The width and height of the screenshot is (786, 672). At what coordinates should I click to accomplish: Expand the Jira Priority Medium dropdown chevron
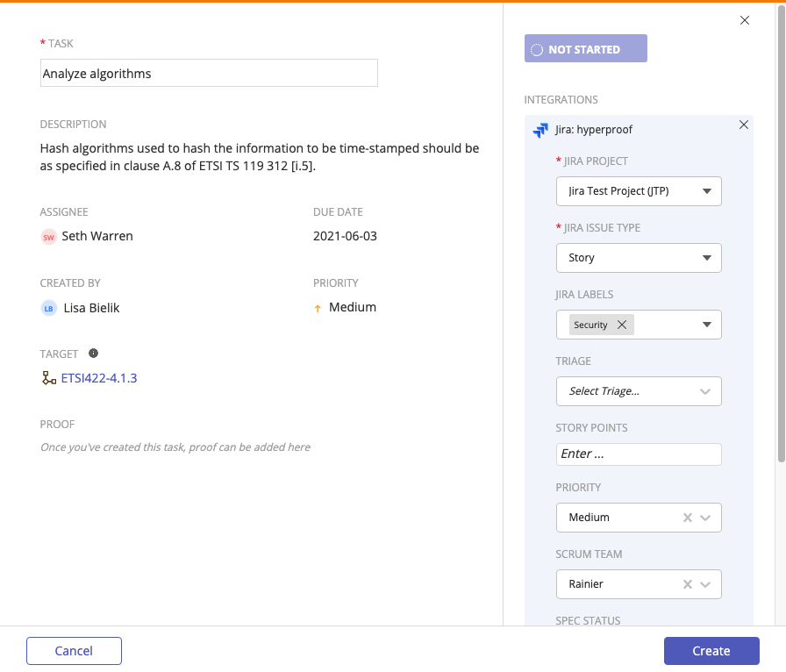pos(705,518)
